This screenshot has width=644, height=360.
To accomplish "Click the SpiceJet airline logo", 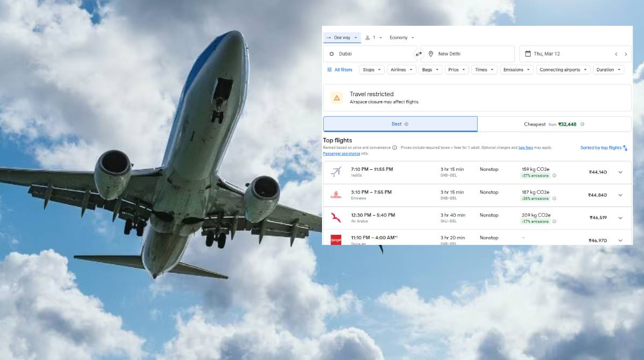I will point(335,239).
